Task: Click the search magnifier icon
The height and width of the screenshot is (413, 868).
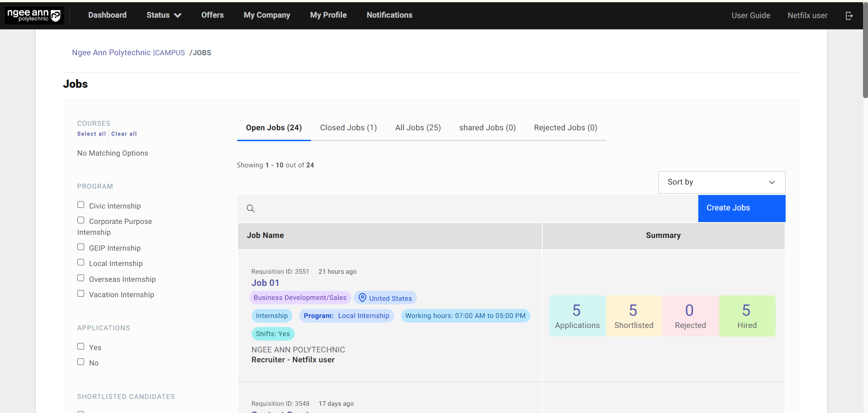Action: [x=250, y=209]
